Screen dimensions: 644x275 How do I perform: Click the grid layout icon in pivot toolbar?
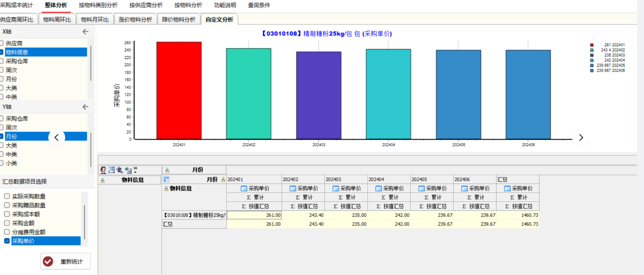111,170
